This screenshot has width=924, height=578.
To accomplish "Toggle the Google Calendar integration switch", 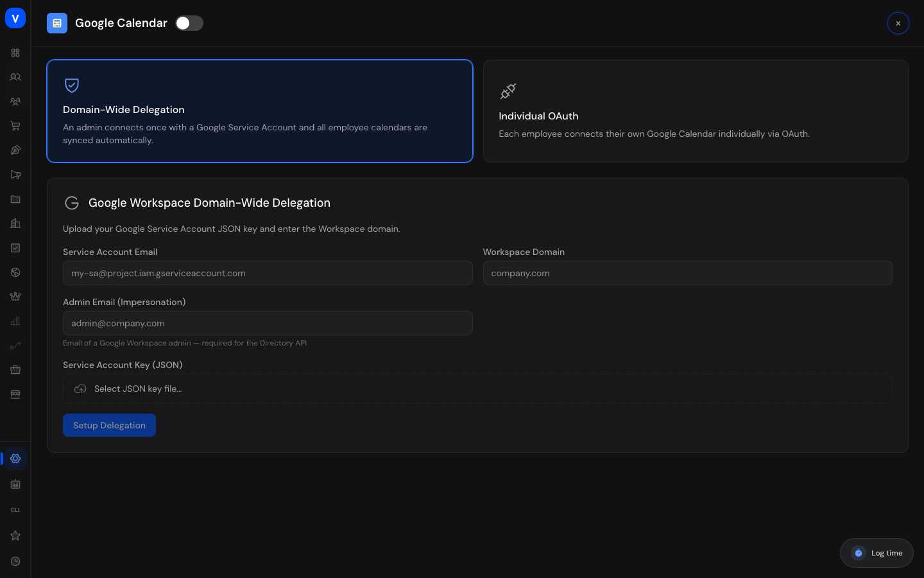I will [189, 23].
